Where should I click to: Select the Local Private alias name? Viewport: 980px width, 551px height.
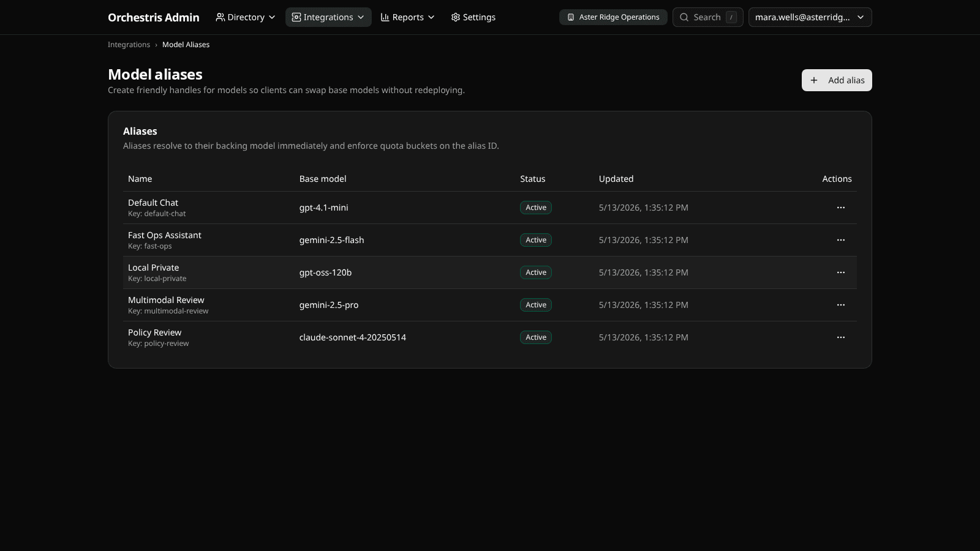click(x=154, y=268)
